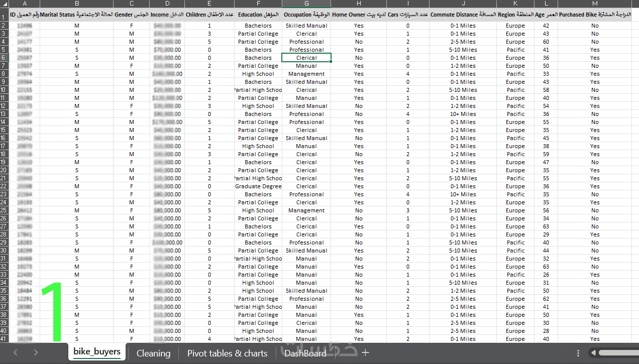Click the Income header cell
Screen dimensions: 639x364
click(167, 15)
